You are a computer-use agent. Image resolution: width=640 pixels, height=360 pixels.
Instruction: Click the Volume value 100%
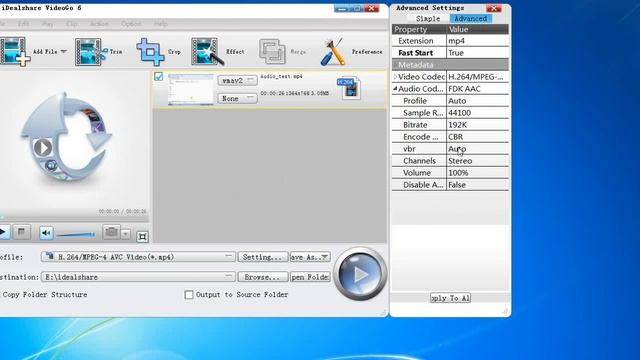pyautogui.click(x=478, y=173)
